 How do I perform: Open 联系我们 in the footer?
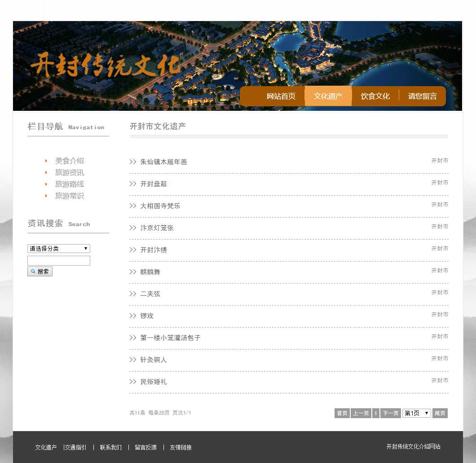pos(110,447)
